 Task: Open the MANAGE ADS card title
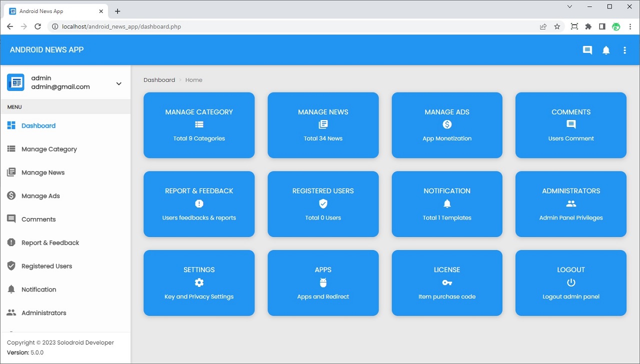tap(447, 112)
